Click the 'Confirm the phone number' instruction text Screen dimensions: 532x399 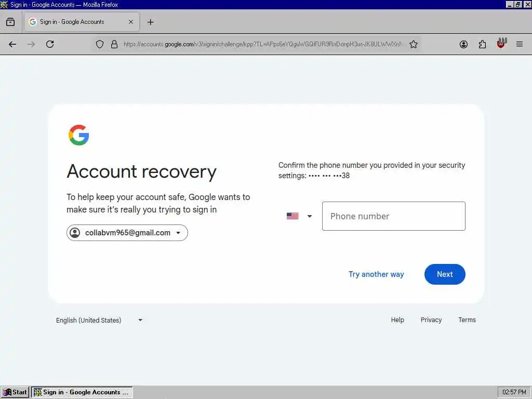(371, 170)
